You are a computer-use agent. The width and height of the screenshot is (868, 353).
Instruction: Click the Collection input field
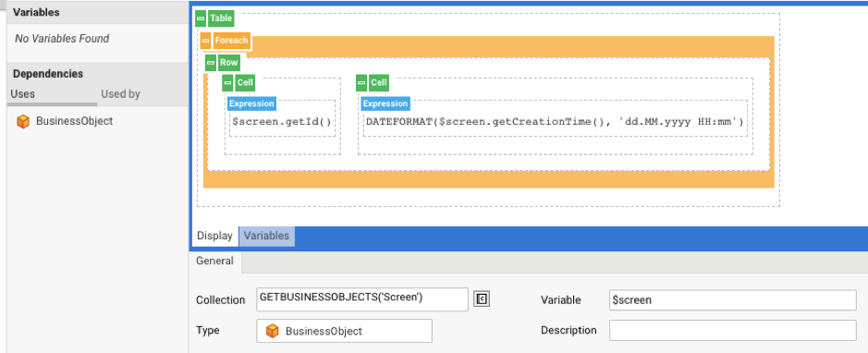tap(362, 299)
